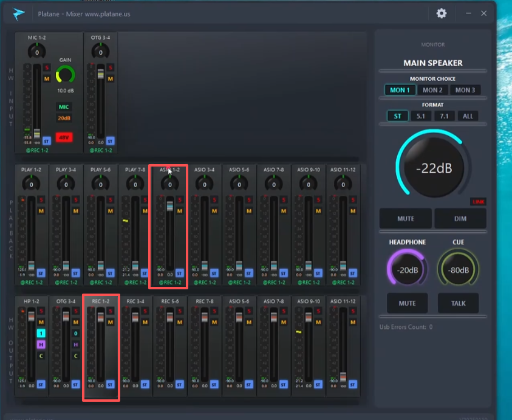Open the REC 1-2 routing under PLAY 3-4
Viewport: 512px width, 420px height.
click(x=66, y=282)
